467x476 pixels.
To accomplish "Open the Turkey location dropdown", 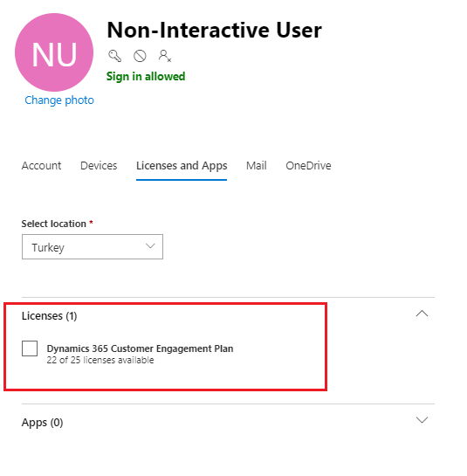I will click(93, 247).
